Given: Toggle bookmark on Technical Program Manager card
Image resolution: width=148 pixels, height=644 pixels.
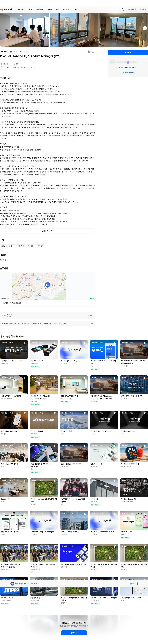Looking at the screenshot, I should (x=55, y=514).
